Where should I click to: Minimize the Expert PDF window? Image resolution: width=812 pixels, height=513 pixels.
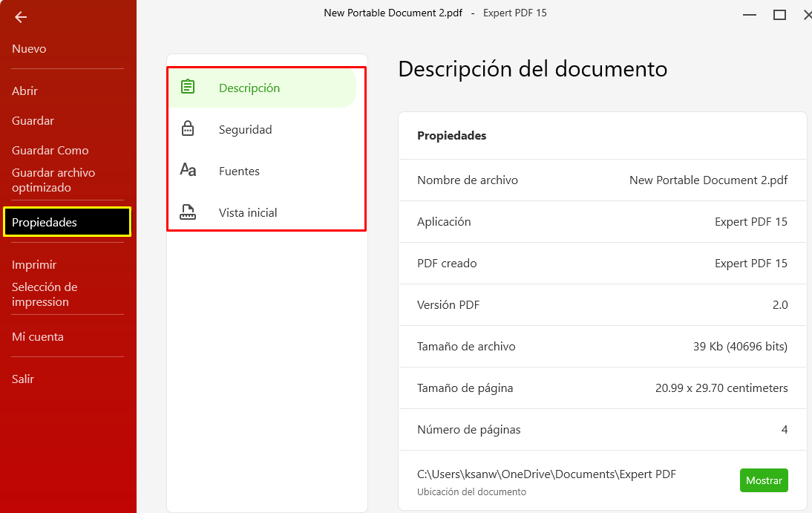click(x=750, y=15)
